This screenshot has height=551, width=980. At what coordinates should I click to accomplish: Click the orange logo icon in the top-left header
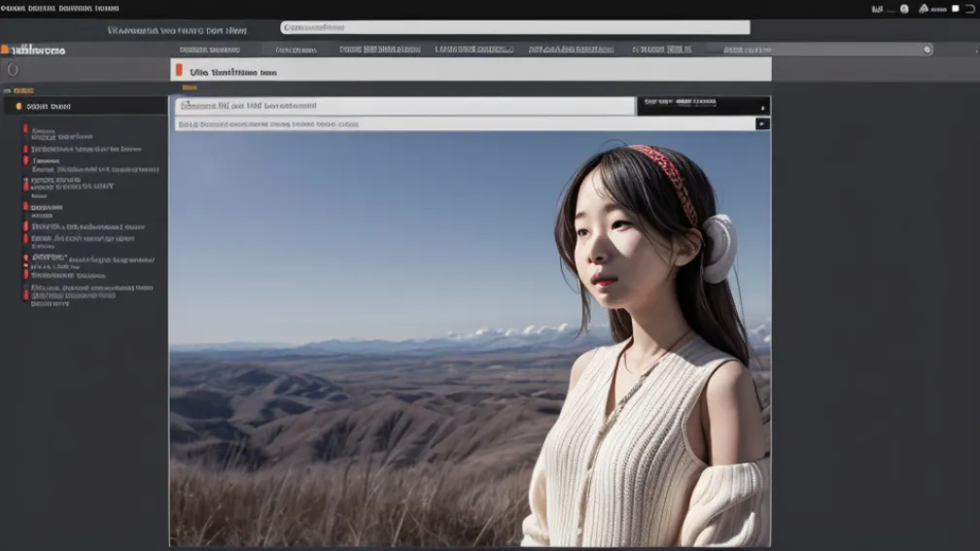click(5, 49)
